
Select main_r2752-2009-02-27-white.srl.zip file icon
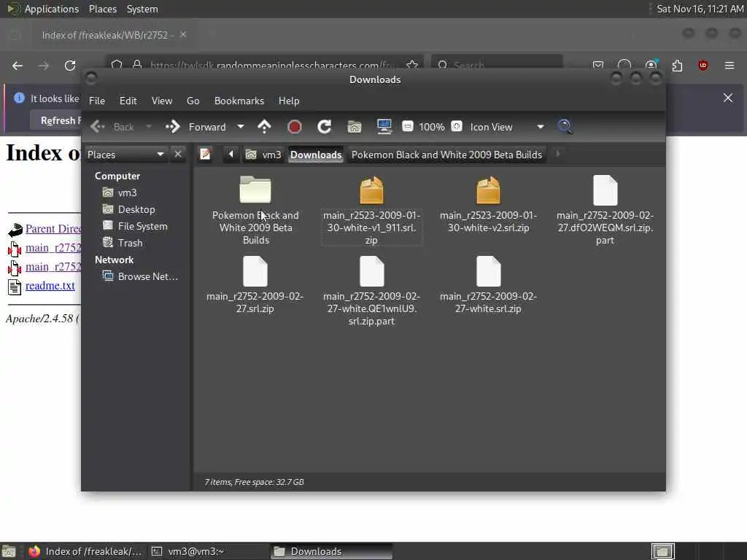tap(488, 271)
